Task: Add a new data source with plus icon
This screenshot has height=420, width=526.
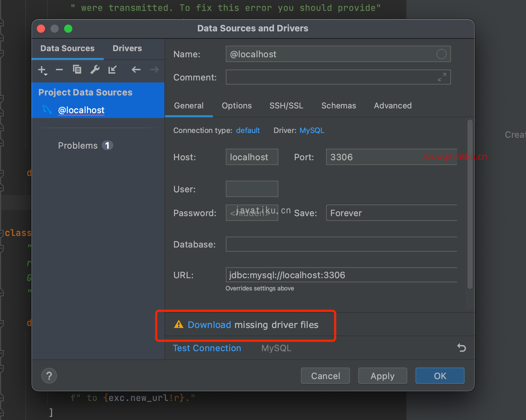Action: (42, 70)
